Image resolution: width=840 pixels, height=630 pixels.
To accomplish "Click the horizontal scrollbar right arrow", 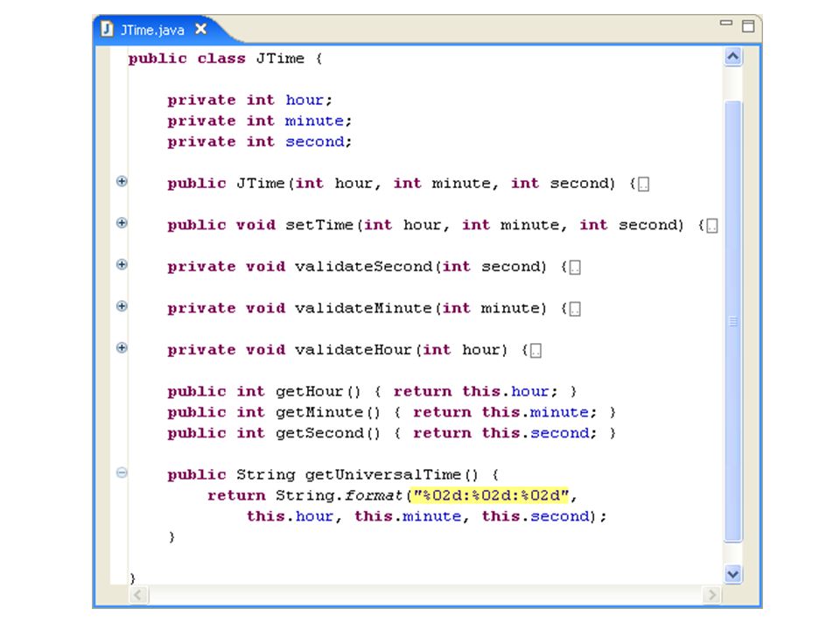I will pyautogui.click(x=711, y=595).
